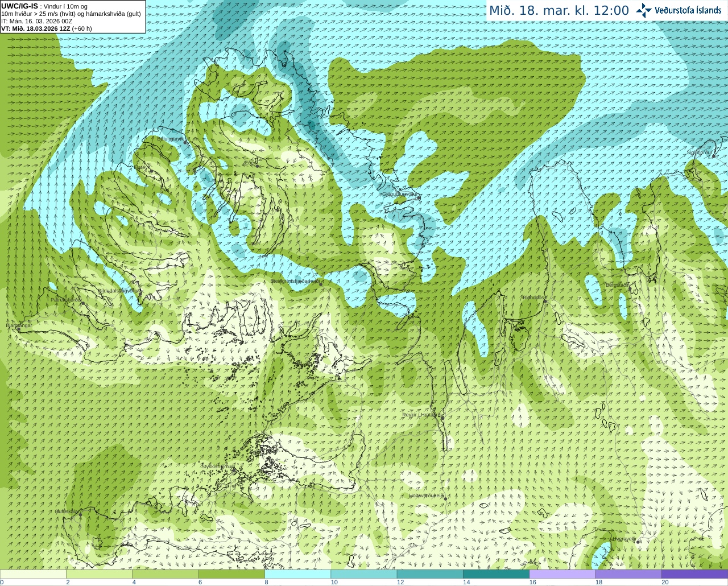Screen dimensions: 728x586
Task: Pick the 2–4 m/s light green swatch
Action: point(99,574)
